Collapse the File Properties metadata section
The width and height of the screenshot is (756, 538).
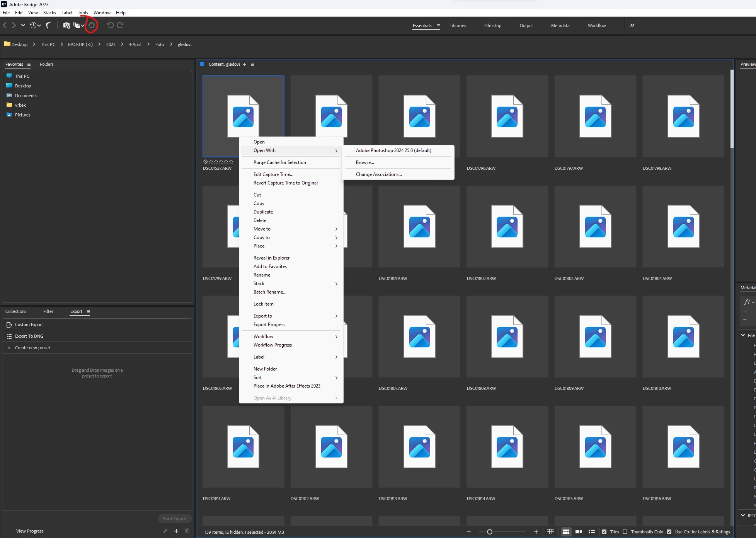(x=743, y=335)
